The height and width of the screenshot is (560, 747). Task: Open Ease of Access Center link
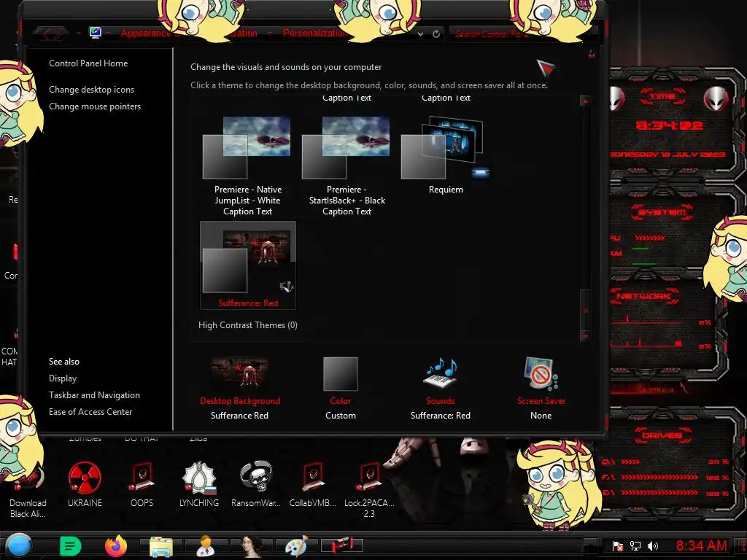click(90, 411)
